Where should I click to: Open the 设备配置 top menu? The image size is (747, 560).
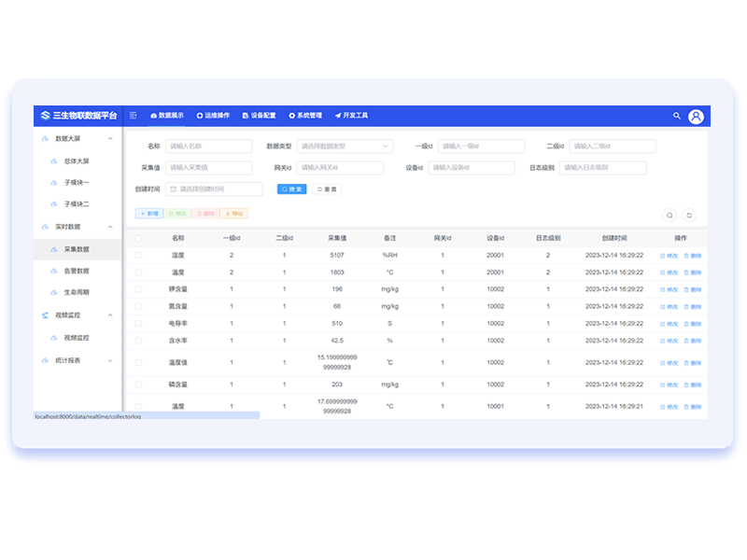tap(259, 116)
